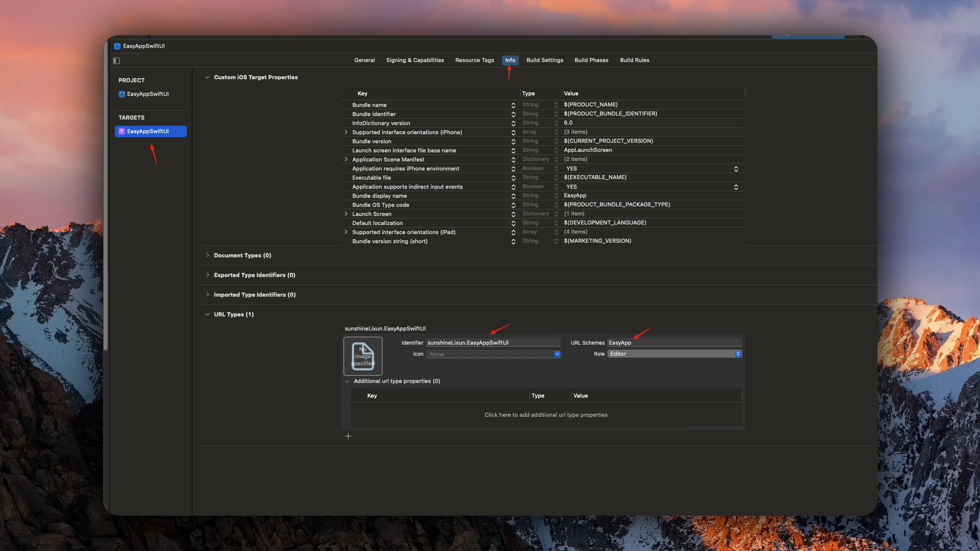Expand the Application Scene Manifest row
980x551 pixels.
point(346,159)
